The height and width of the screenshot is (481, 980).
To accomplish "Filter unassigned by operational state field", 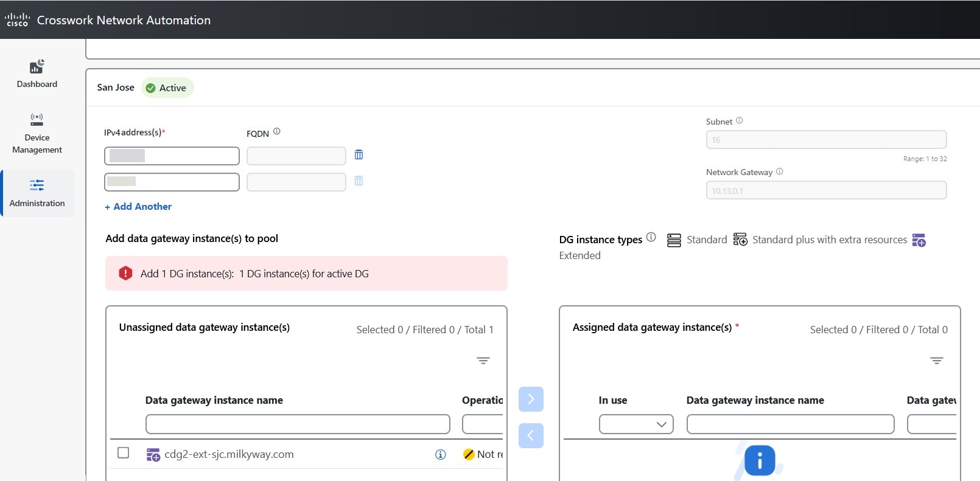I will [x=483, y=424].
